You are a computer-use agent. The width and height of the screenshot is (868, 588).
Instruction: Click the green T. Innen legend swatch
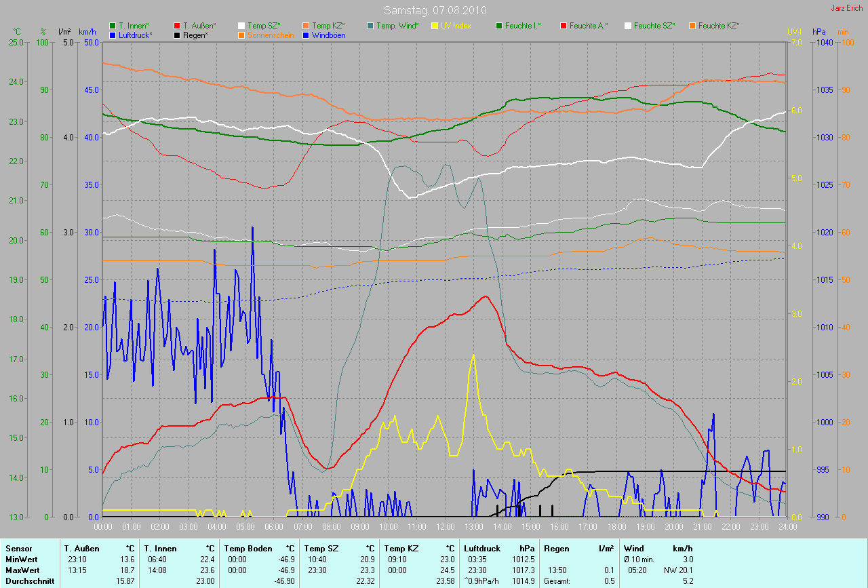click(113, 26)
